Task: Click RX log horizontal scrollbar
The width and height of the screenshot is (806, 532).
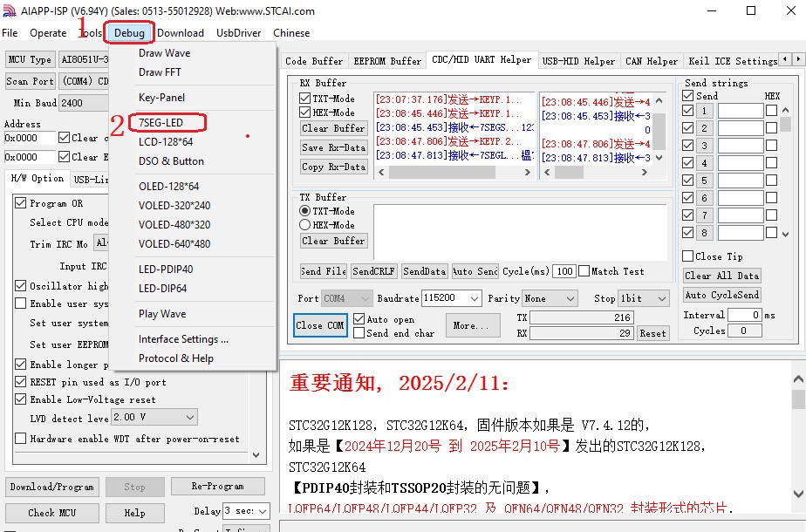Action: (454, 173)
